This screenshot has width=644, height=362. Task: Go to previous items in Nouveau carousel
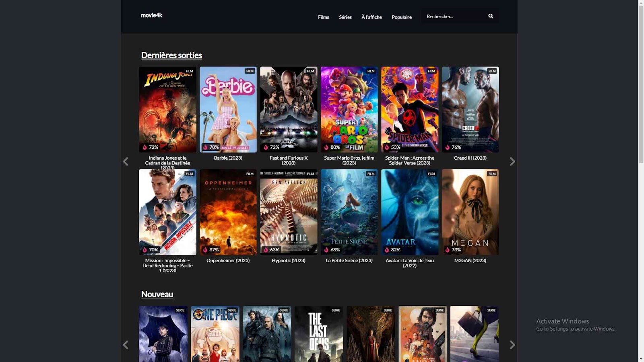tap(126, 345)
